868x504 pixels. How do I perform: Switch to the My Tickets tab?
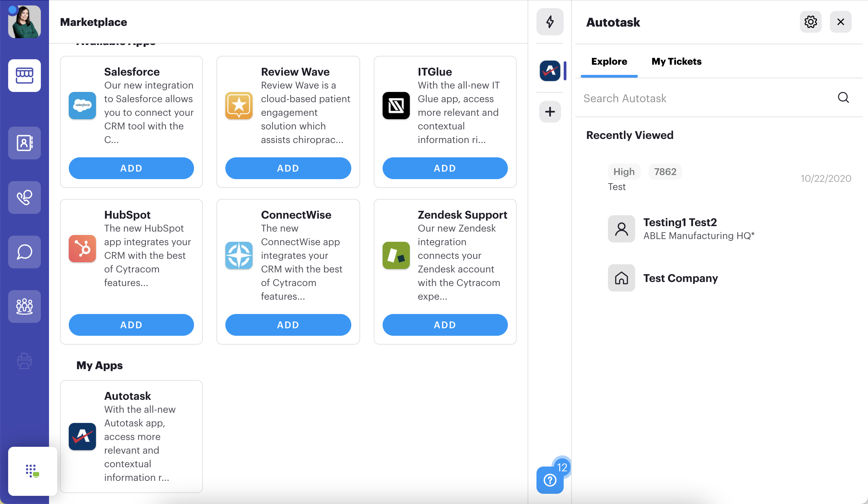click(676, 61)
